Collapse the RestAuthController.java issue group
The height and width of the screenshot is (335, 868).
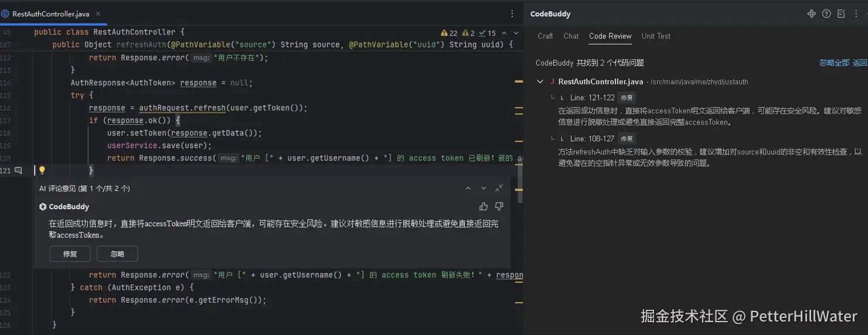point(540,82)
